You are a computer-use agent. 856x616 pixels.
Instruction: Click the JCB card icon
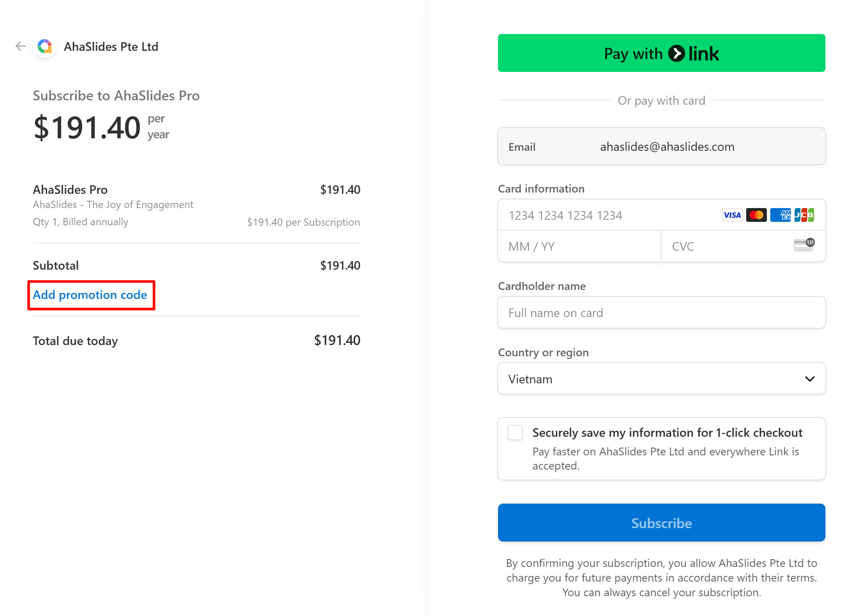(804, 215)
